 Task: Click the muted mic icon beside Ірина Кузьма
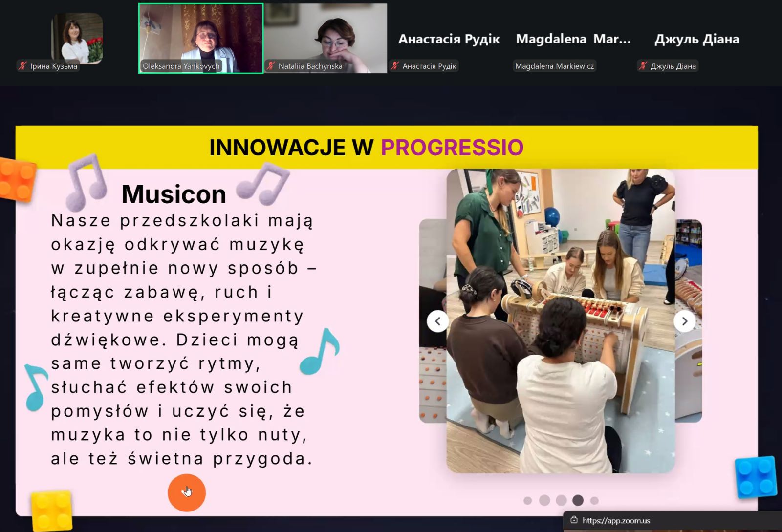coord(22,66)
